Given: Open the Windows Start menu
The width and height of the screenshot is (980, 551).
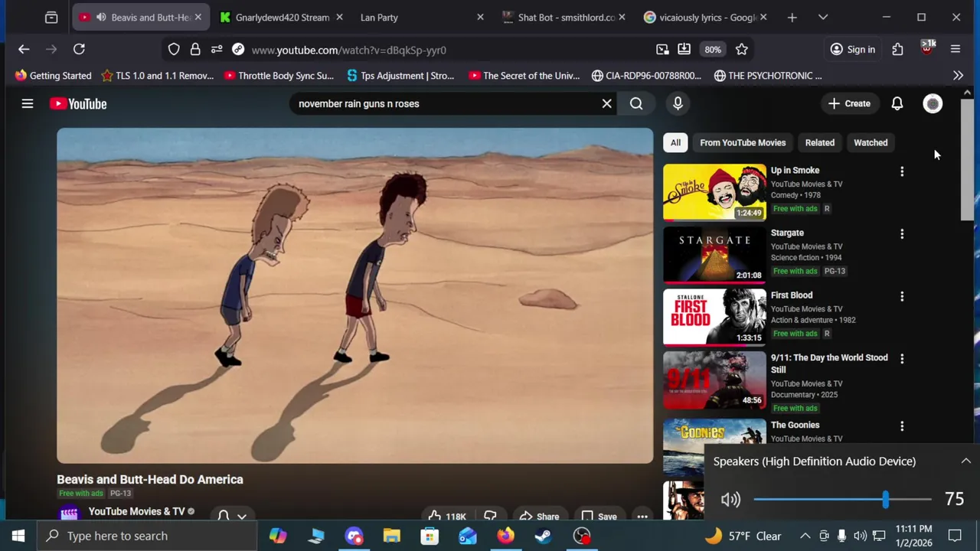Looking at the screenshot, I should (18, 536).
